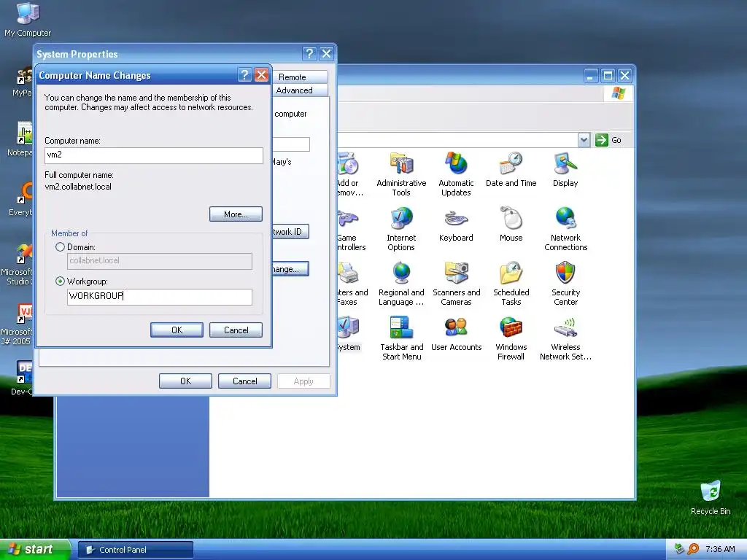This screenshot has height=560, width=747.
Task: Open My Computer desktop icon
Action: pyautogui.click(x=28, y=20)
